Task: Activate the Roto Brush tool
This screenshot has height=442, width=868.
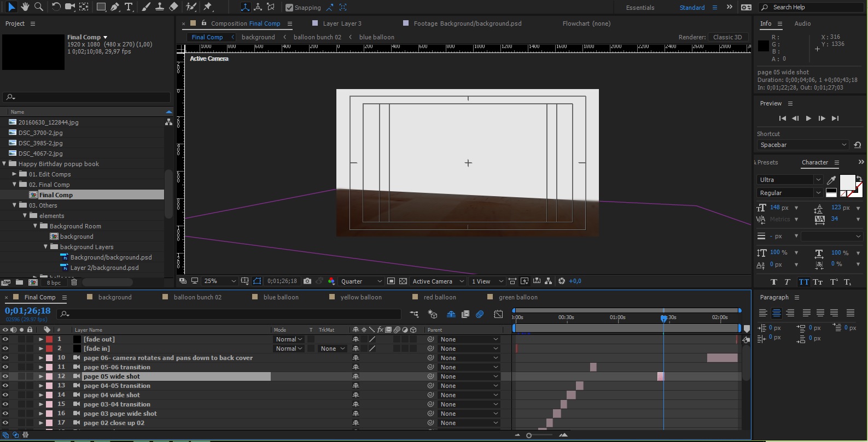Action: point(191,7)
